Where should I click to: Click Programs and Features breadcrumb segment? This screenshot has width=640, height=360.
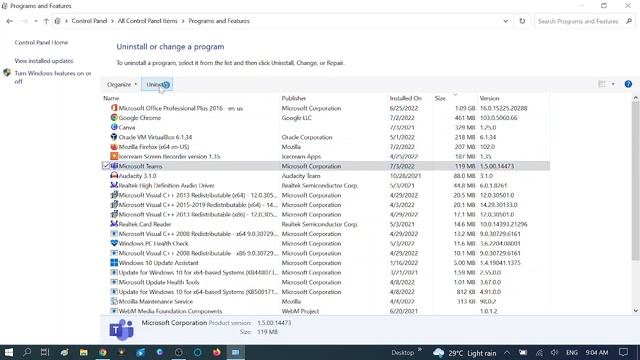[219, 21]
